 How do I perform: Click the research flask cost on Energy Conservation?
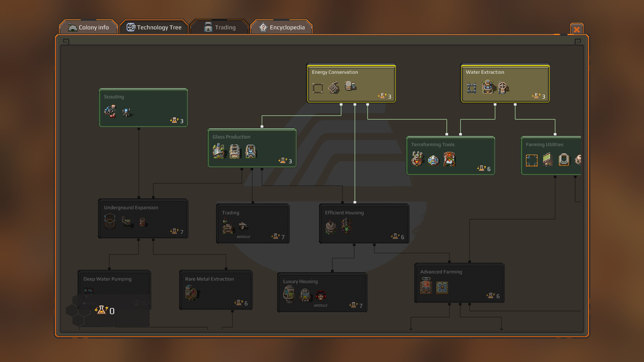pyautogui.click(x=384, y=97)
